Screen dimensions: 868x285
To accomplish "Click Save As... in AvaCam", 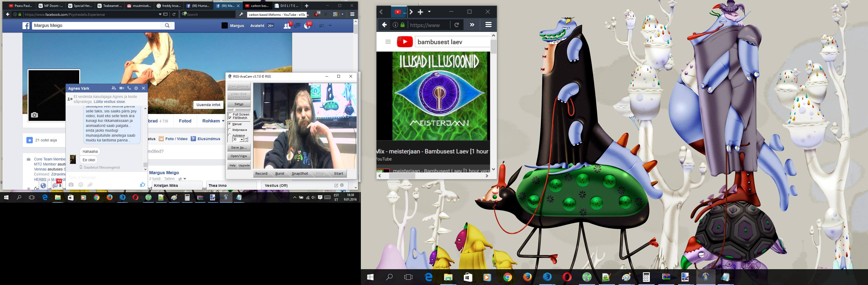I will [239, 147].
